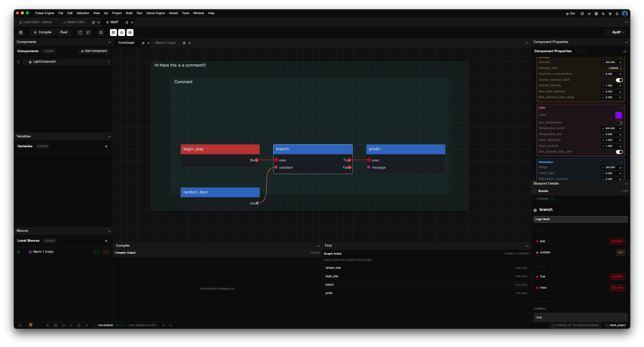This screenshot has width=644, height=347.
Task: Click the undo arrow icon in the status bar
Action: point(171,325)
